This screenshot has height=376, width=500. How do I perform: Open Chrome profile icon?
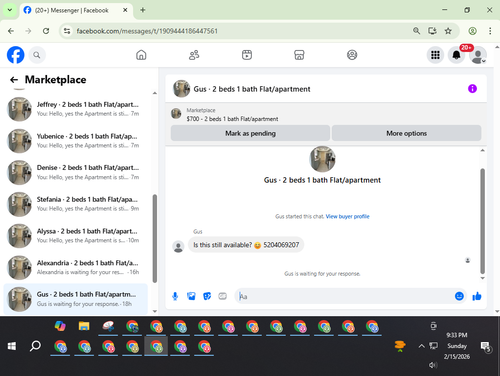(x=472, y=31)
